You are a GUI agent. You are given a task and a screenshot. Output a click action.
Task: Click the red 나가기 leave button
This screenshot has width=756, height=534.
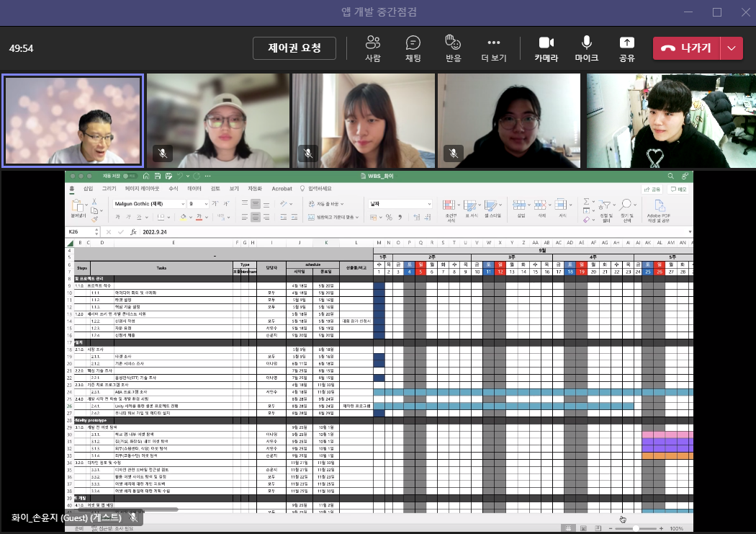tap(687, 48)
